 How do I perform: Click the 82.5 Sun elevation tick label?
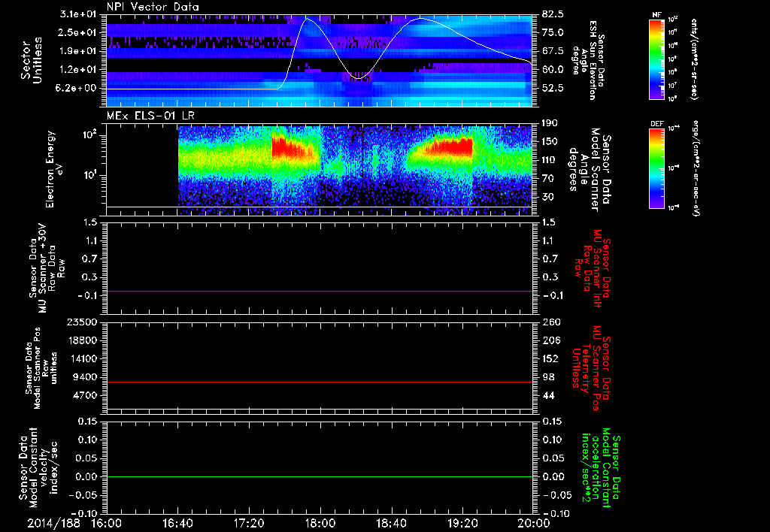(553, 14)
